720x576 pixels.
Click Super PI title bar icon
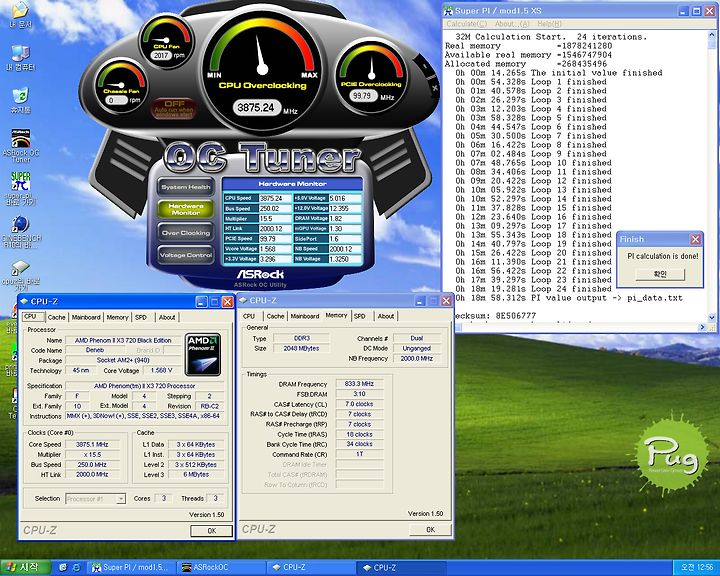pyautogui.click(x=450, y=11)
